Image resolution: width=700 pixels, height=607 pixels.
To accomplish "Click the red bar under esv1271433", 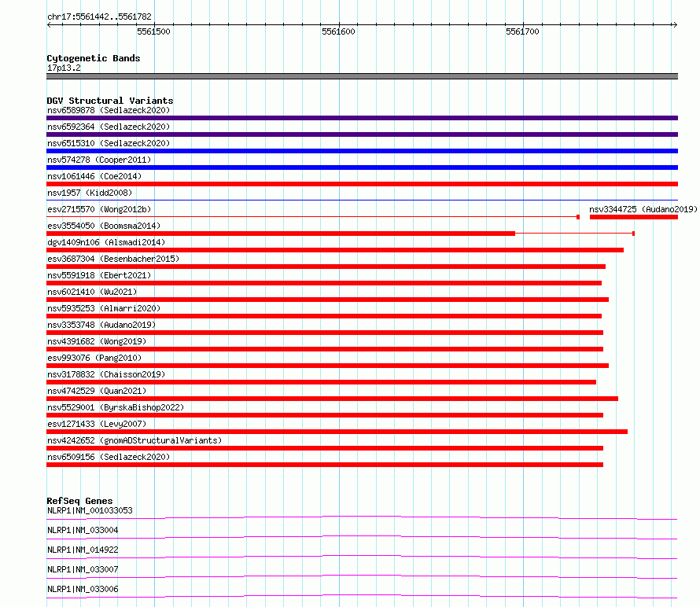I will click(337, 432).
